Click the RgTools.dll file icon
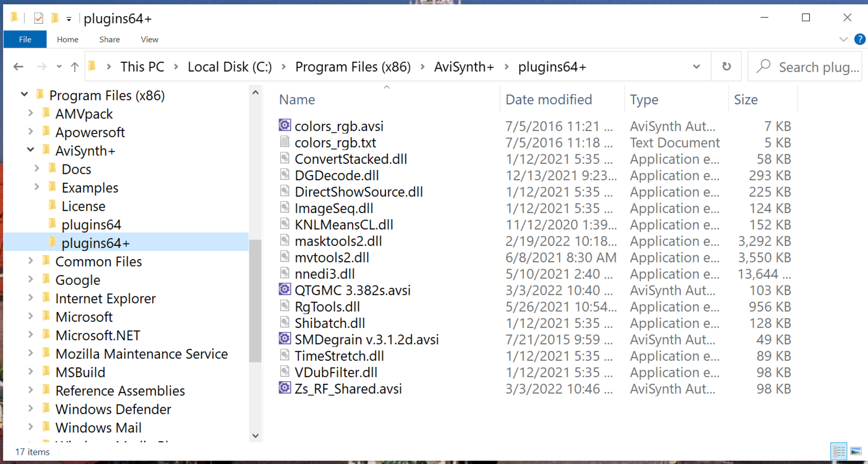The image size is (868, 464). pyautogui.click(x=285, y=306)
